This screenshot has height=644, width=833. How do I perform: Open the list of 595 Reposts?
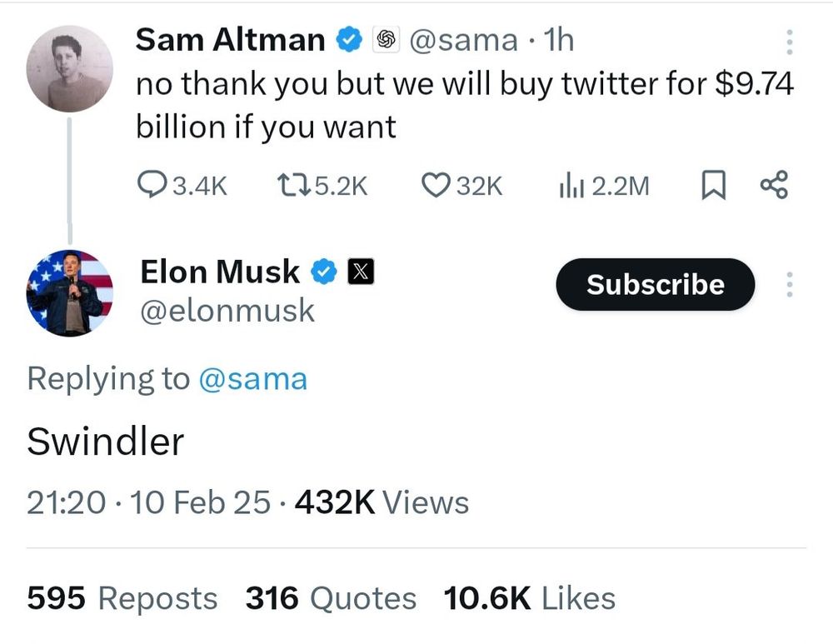coord(122,597)
